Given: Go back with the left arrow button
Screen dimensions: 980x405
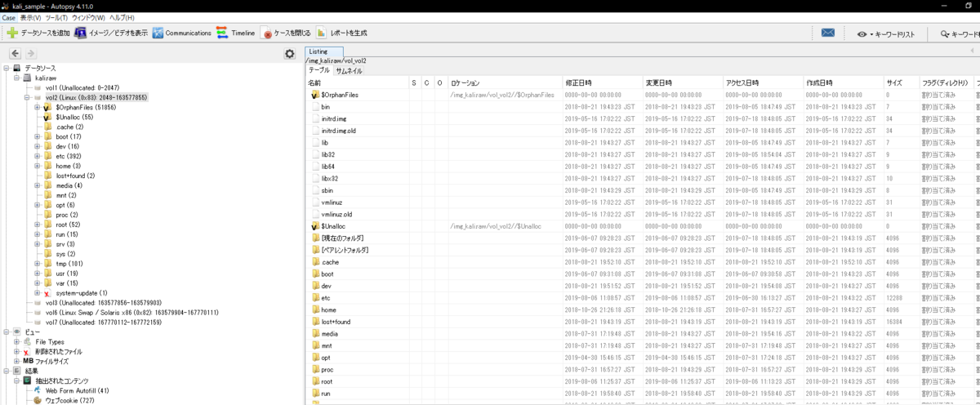Looking at the screenshot, I should coord(15,53).
